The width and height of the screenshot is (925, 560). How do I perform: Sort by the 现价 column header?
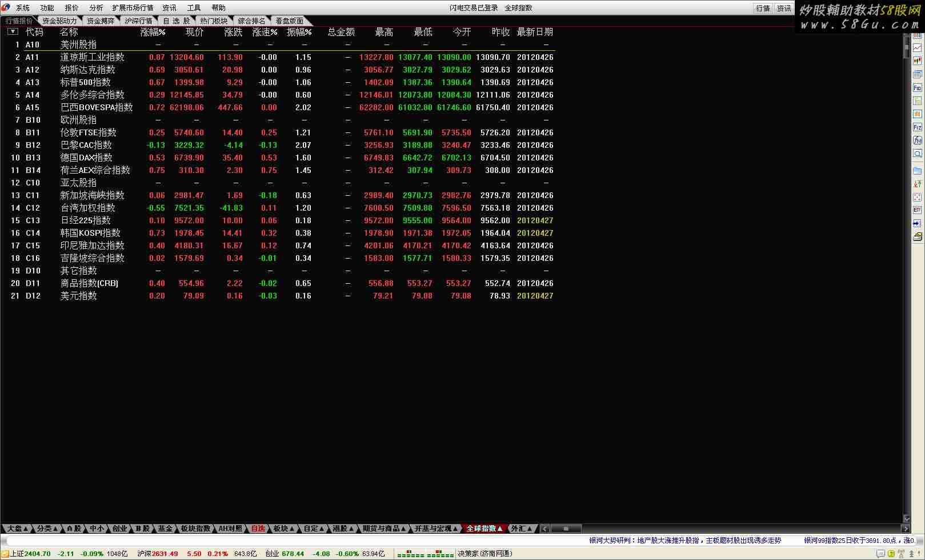[195, 32]
